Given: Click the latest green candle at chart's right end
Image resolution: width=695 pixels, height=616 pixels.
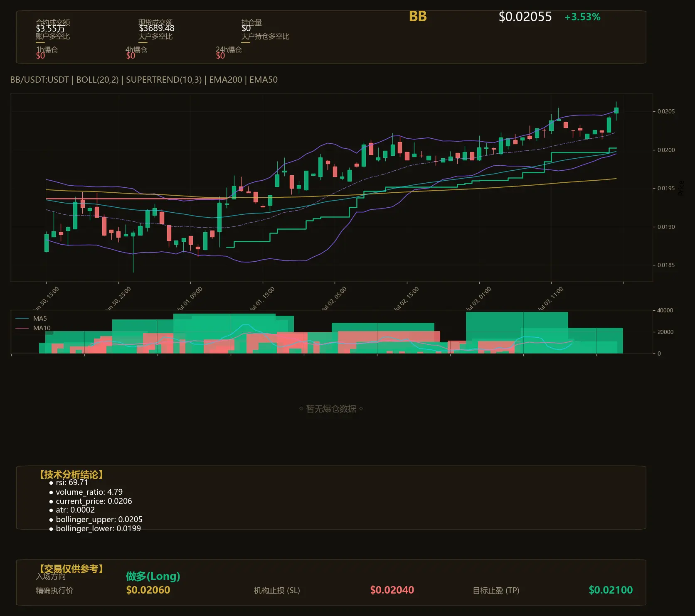Looking at the screenshot, I should 616,110.
